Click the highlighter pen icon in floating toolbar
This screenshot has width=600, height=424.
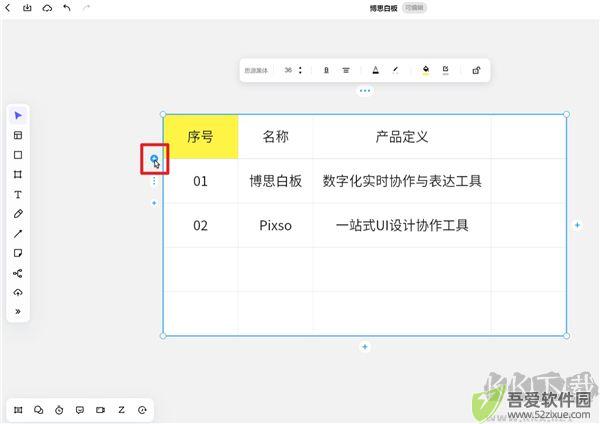395,70
